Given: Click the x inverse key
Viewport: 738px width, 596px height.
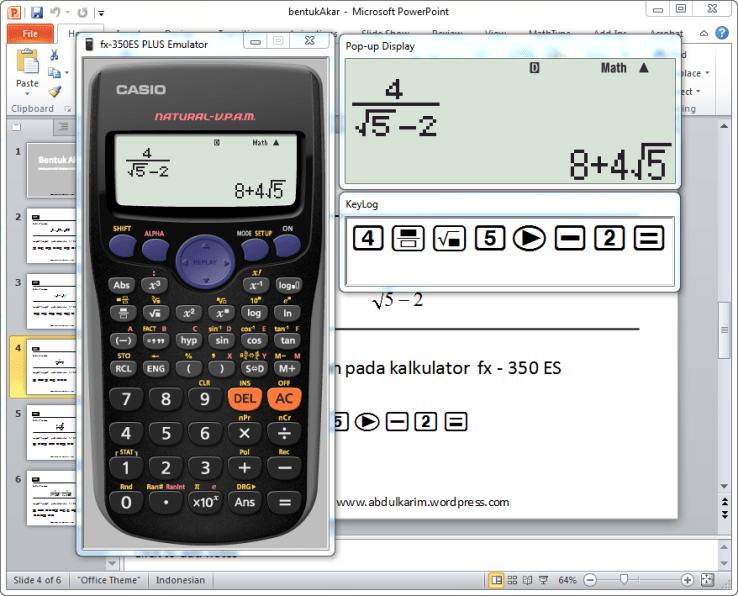Looking at the screenshot, I should tap(256, 285).
